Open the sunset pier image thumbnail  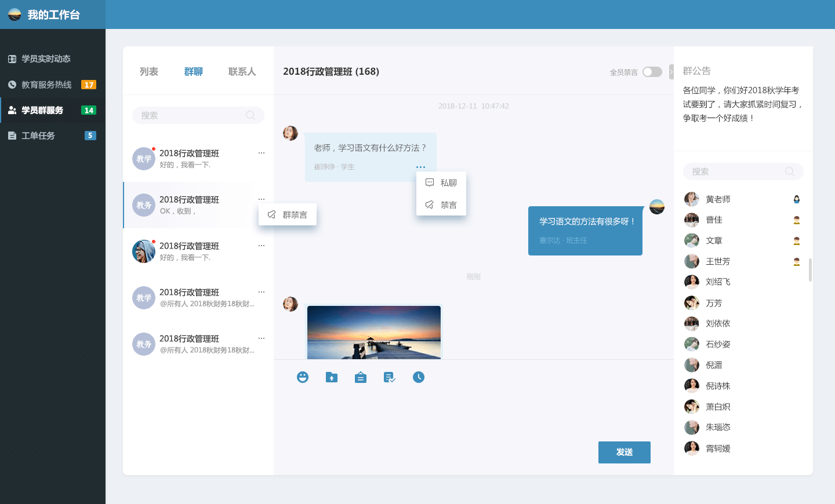coord(374,333)
